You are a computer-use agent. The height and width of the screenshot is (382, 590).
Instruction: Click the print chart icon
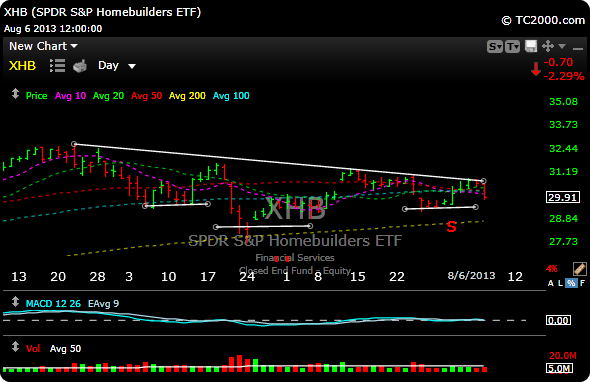[80, 66]
